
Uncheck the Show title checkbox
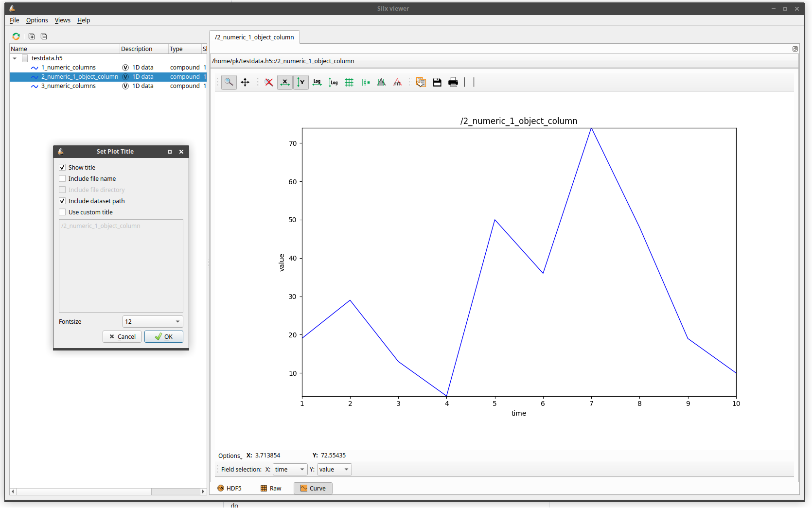62,167
